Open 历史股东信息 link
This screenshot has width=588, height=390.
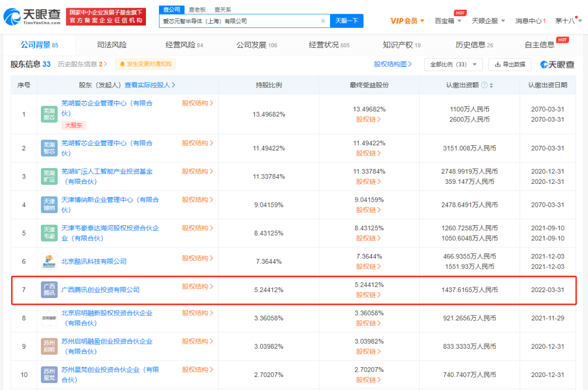point(83,64)
